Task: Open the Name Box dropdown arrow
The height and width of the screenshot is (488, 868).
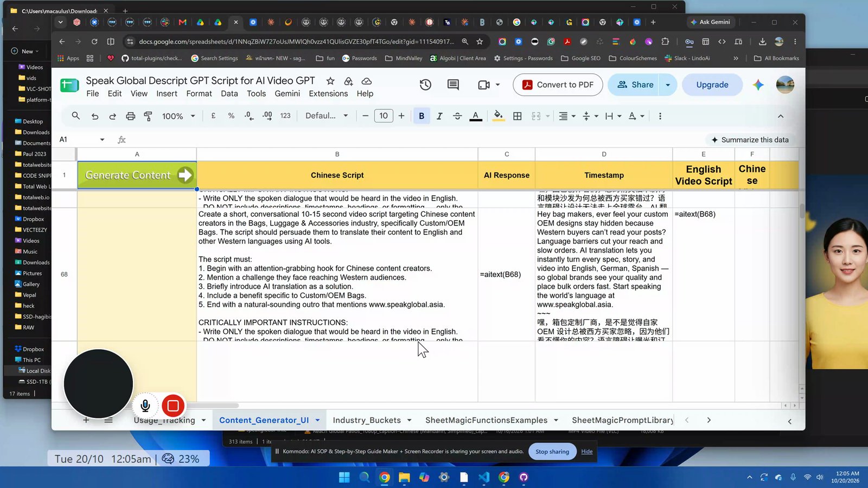Action: [102, 140]
